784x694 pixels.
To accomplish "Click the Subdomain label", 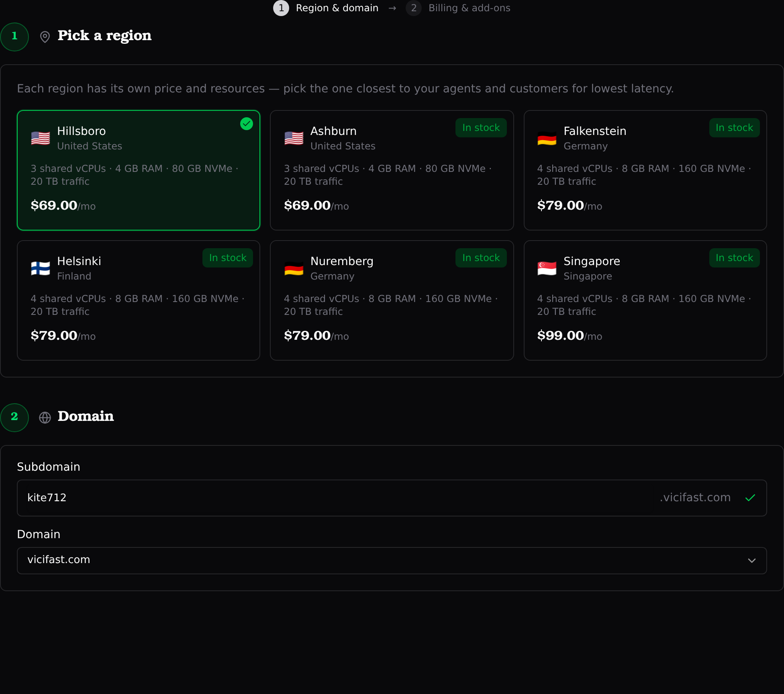I will coord(49,467).
